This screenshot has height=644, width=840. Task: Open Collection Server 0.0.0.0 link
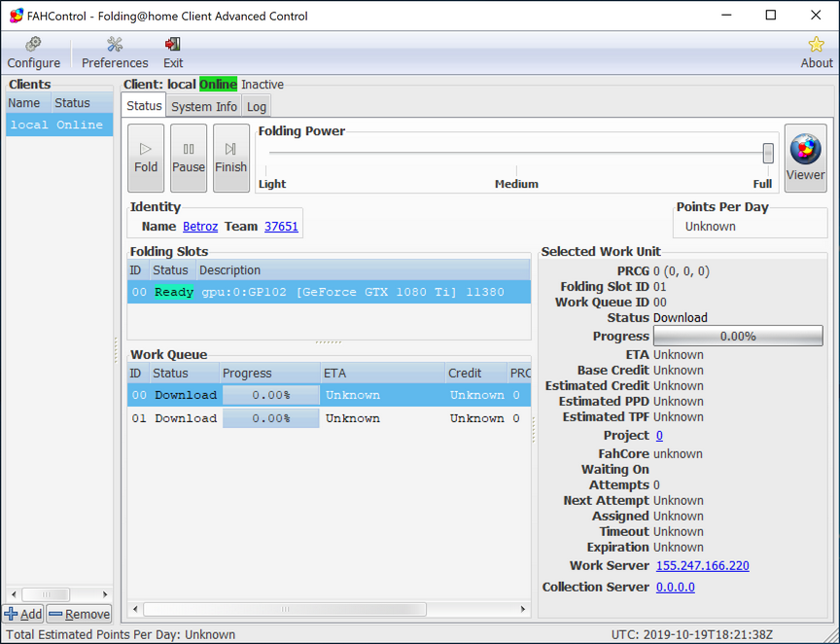(676, 588)
